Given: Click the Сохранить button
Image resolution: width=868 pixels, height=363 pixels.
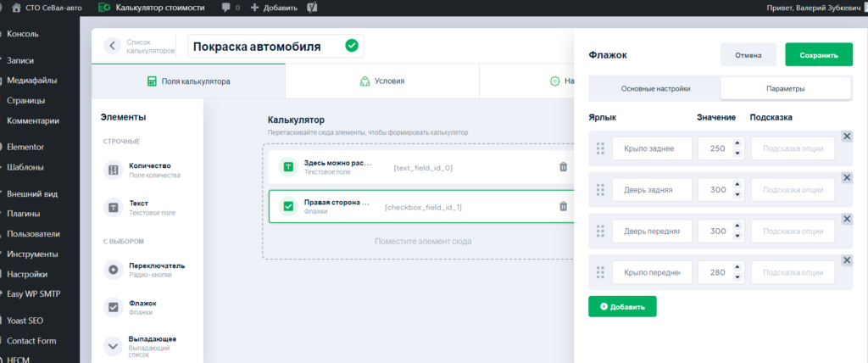Looking at the screenshot, I should click(819, 55).
